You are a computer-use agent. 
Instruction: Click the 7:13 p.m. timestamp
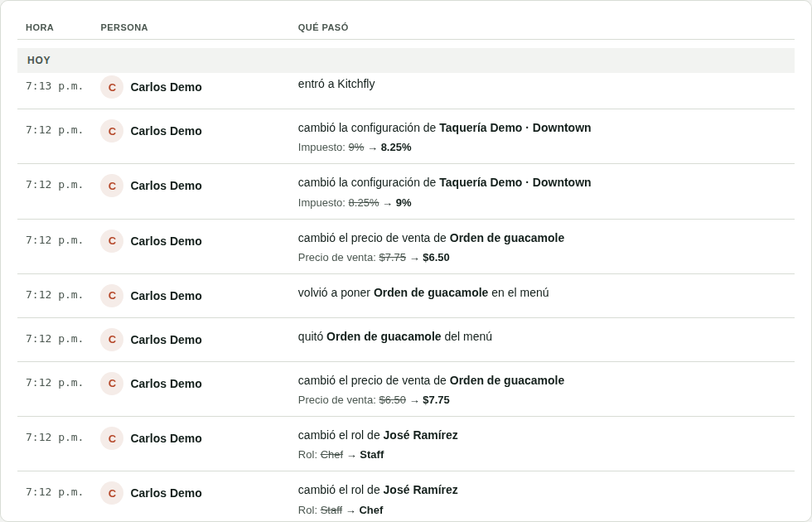[x=55, y=86]
